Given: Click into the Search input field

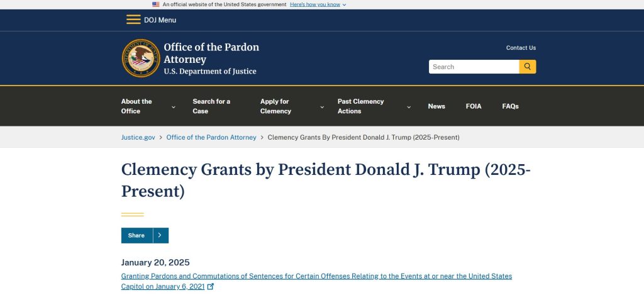Looking at the screenshot, I should coord(474,67).
